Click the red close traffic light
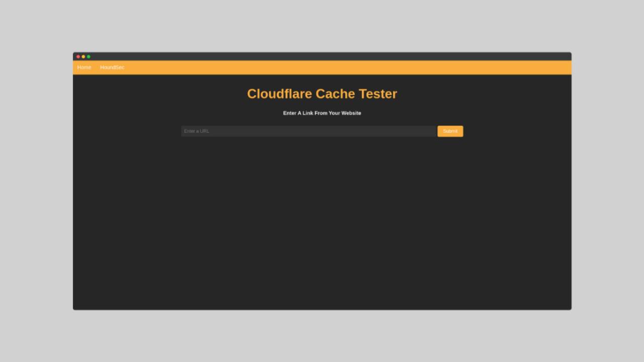 (78, 56)
